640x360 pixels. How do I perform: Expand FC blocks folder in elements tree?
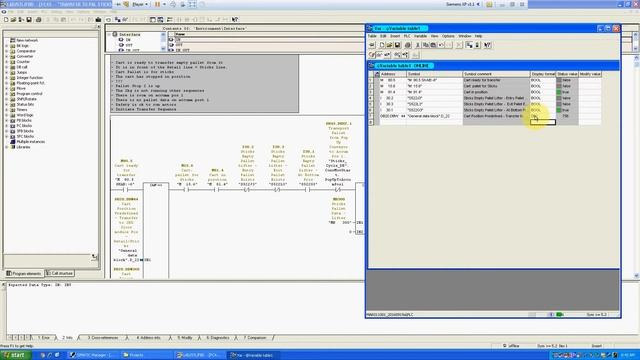(7, 126)
